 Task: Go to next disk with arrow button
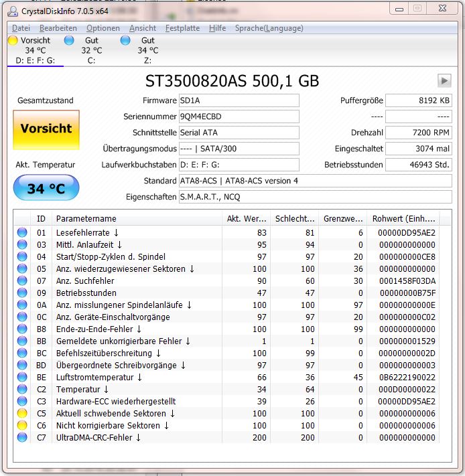click(444, 81)
